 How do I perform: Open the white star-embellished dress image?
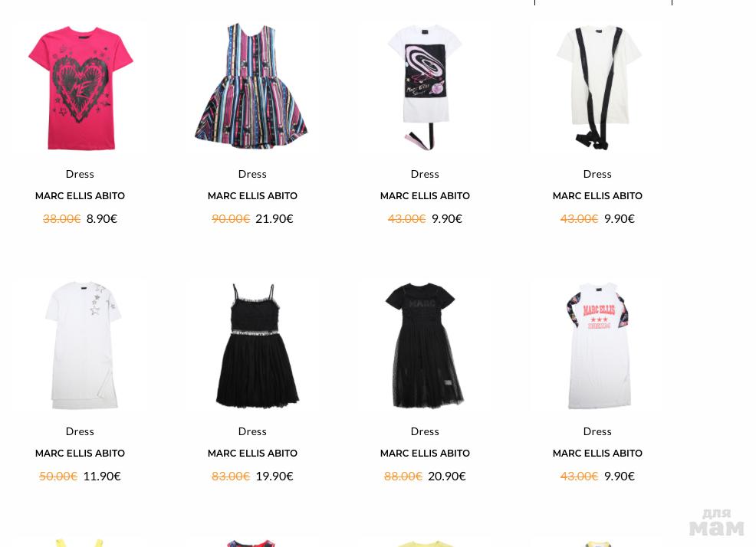coord(82,345)
